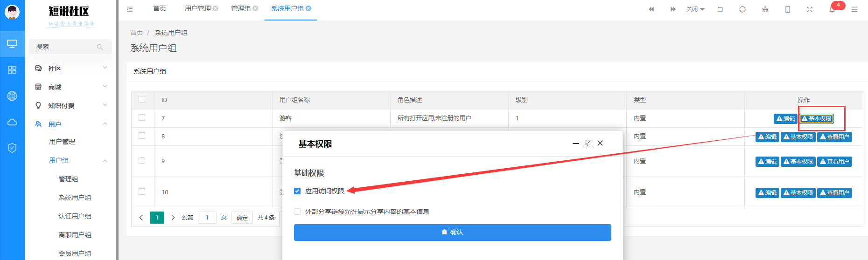This screenshot has height=260, width=868.
Task: Toggle the select-all checkbox in table header
Action: pos(142,99)
